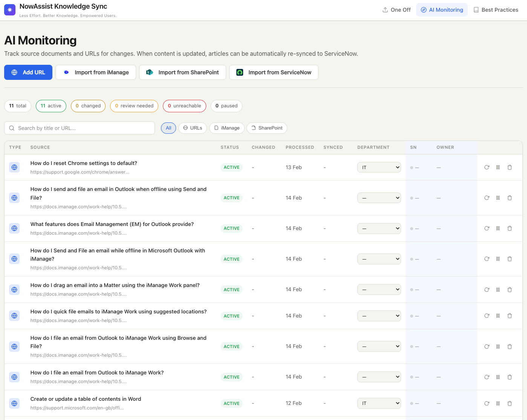Click the ServiceNow logo on its import button
Screen dimensions: 527x420
[240, 72]
